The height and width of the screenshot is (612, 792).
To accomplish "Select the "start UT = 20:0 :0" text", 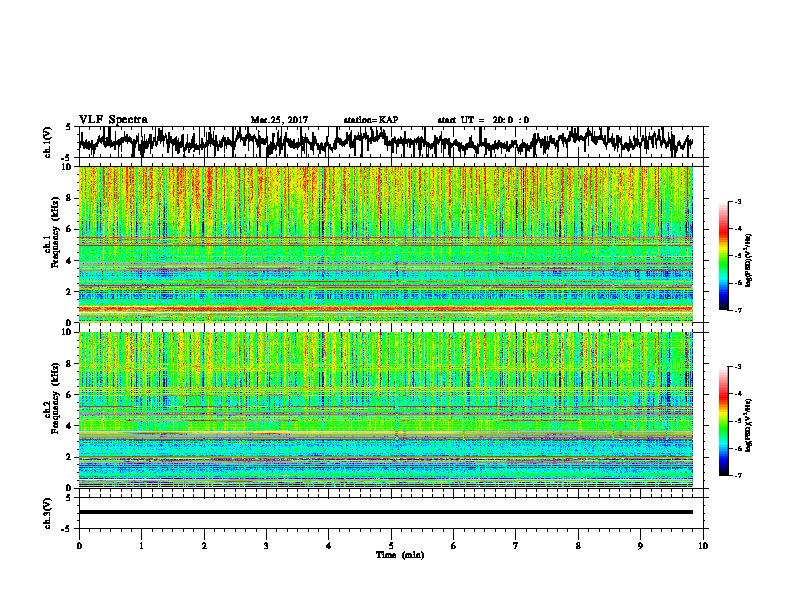I will tap(483, 120).
